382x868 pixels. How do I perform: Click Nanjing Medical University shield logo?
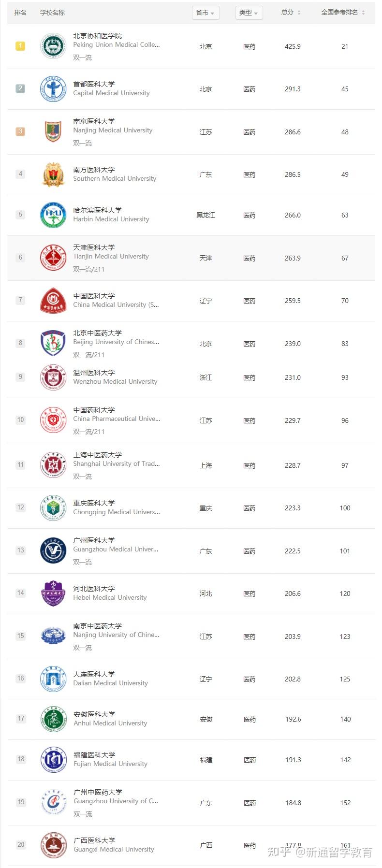pos(53,131)
